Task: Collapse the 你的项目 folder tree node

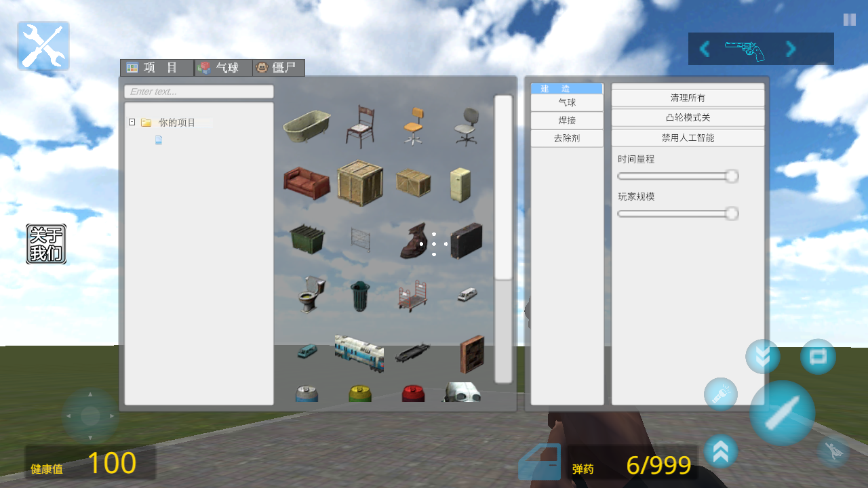Action: [x=132, y=123]
